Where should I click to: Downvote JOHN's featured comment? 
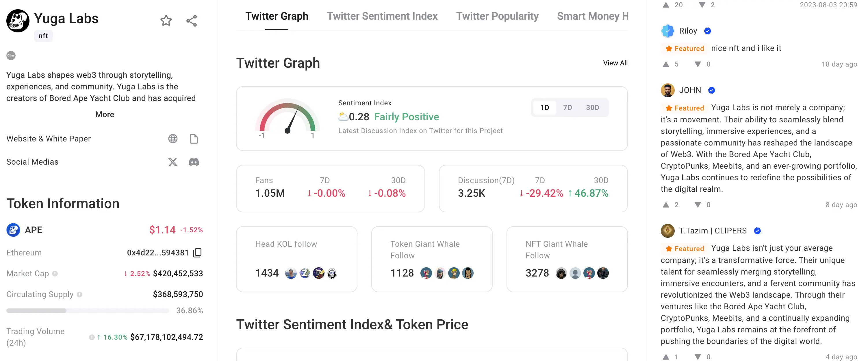pos(698,205)
